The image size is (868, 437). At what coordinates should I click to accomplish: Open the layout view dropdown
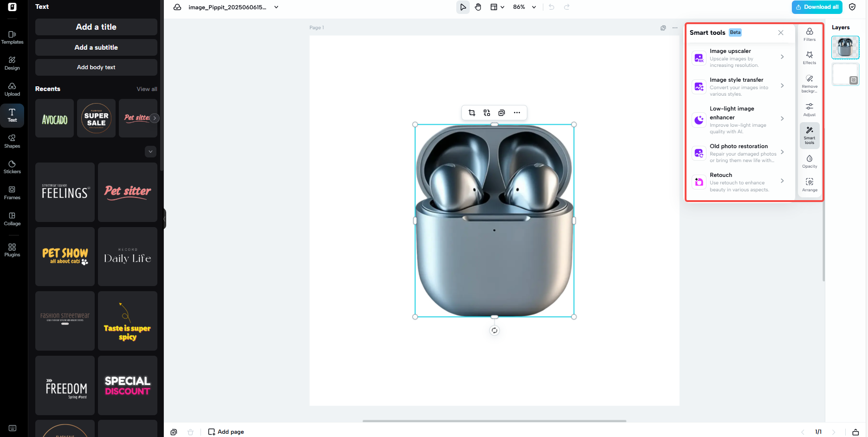(497, 7)
